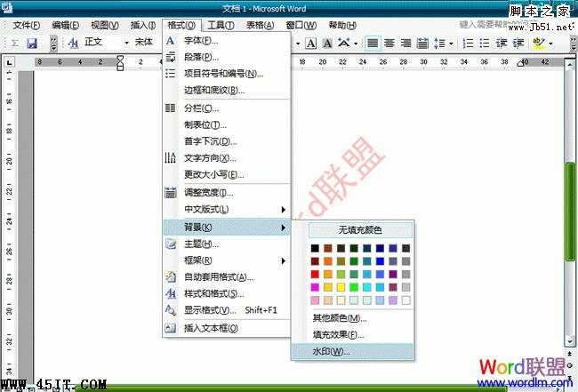Screen dimensions: 578x392
Task: Pick the yellow background color swatch
Action: point(341,287)
